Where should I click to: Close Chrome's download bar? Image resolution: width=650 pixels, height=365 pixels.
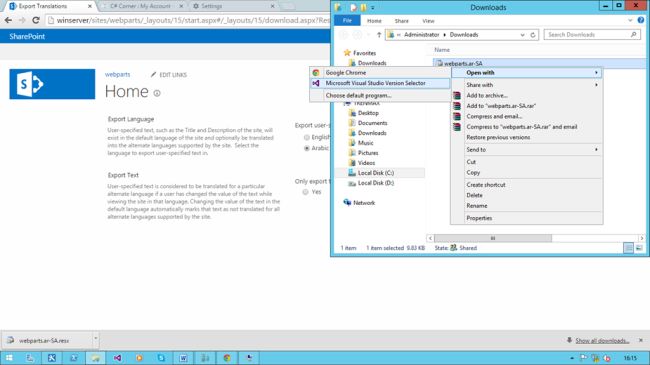[641, 340]
